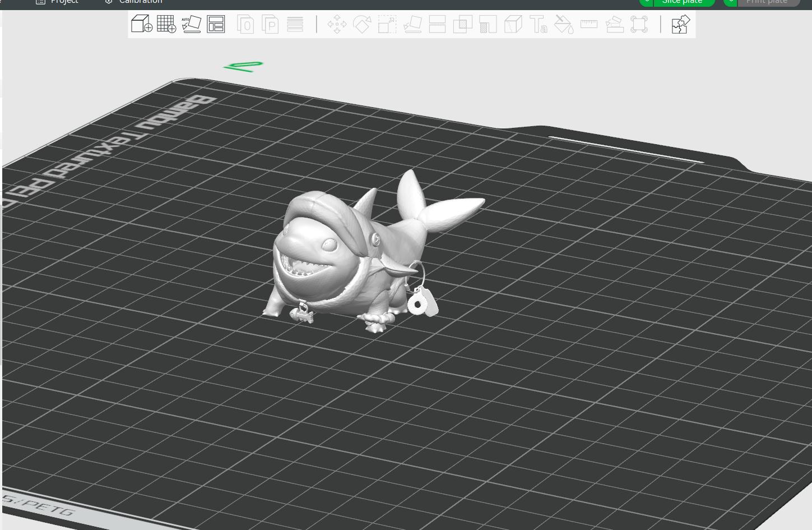Choose the Lay on face tool
Image resolution: width=812 pixels, height=530 pixels.
click(x=412, y=24)
